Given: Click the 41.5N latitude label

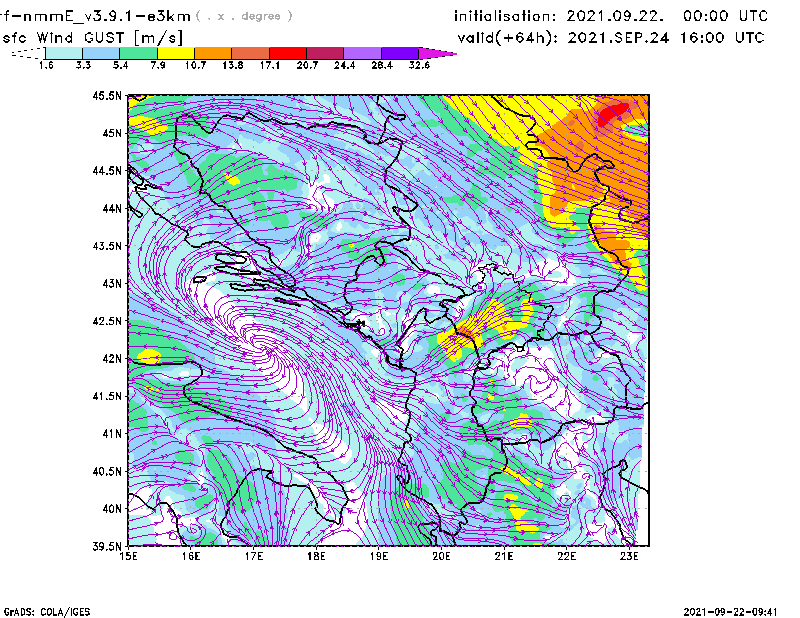Looking at the screenshot, I should coord(107,396).
